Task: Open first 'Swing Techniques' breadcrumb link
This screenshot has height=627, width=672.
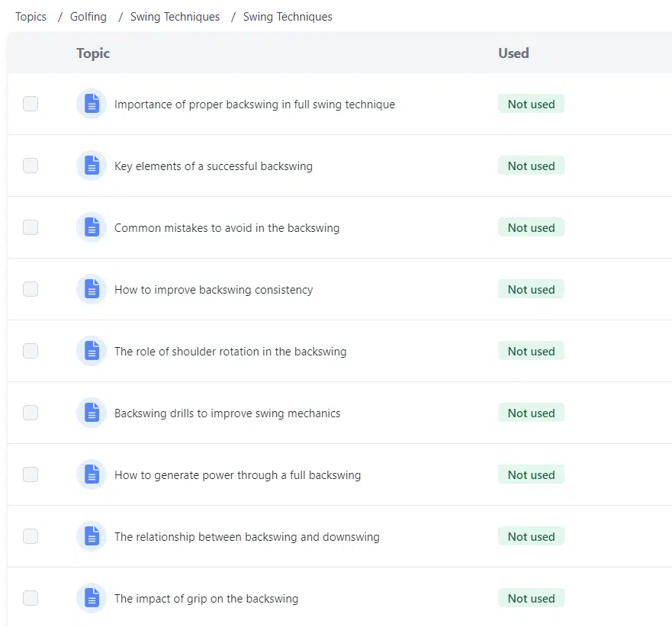Action: pyautogui.click(x=175, y=17)
